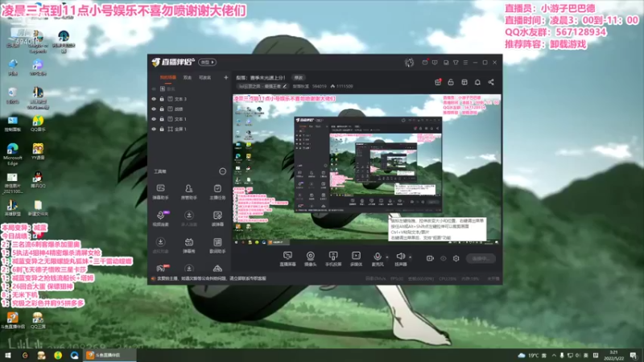Open the 多人连麦 download tool
The width and height of the screenshot is (644, 362).
point(189,218)
